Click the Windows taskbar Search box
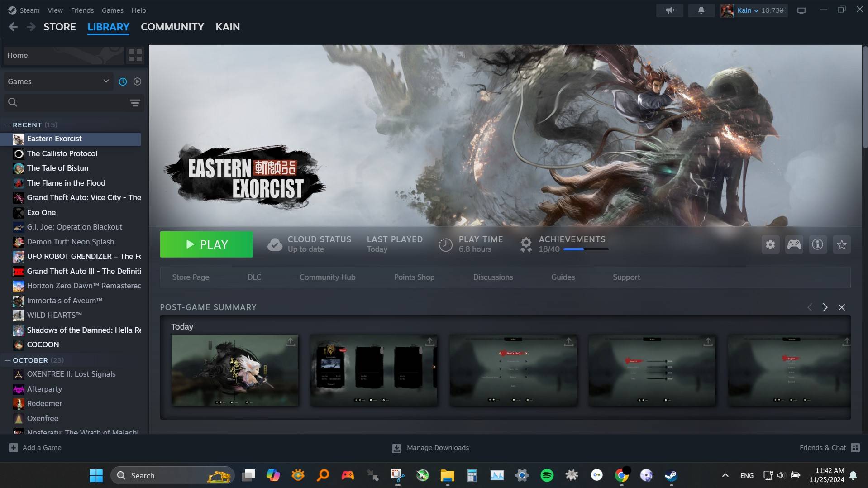This screenshot has height=488, width=868. click(x=172, y=475)
